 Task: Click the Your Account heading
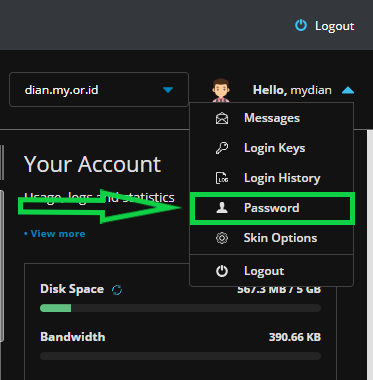92,164
